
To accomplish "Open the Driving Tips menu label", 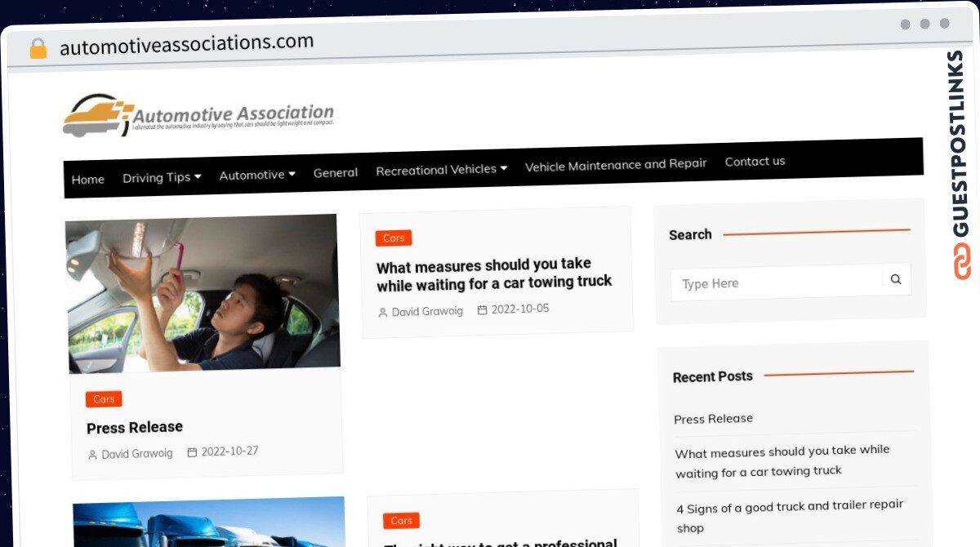I will [157, 177].
